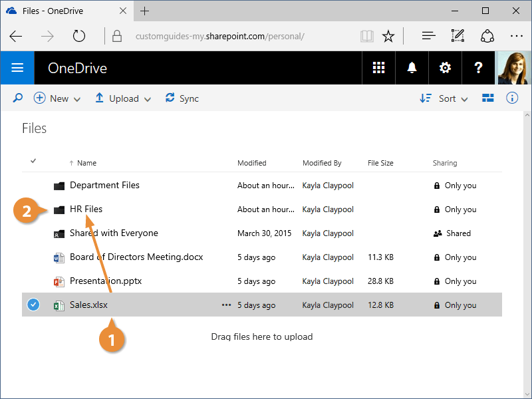Uncheck the Sales.xlsx selection circle
Viewport: 532px width, 399px height.
pos(34,305)
